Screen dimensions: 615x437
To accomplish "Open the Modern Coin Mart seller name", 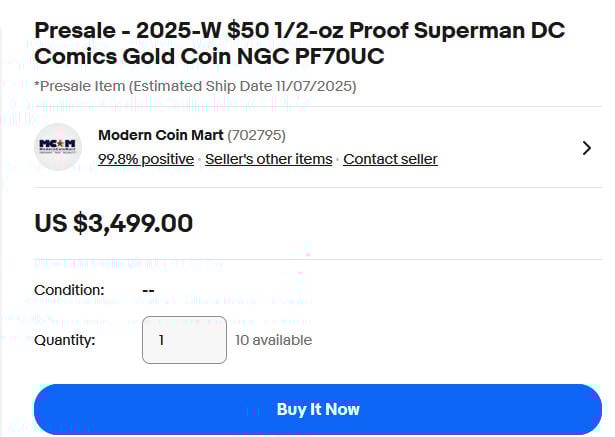I will tap(160, 135).
